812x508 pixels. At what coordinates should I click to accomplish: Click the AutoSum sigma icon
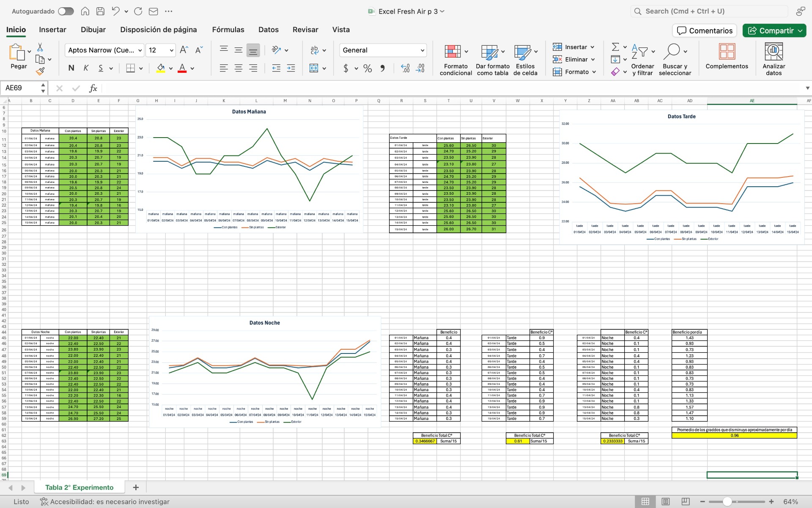[x=615, y=47]
